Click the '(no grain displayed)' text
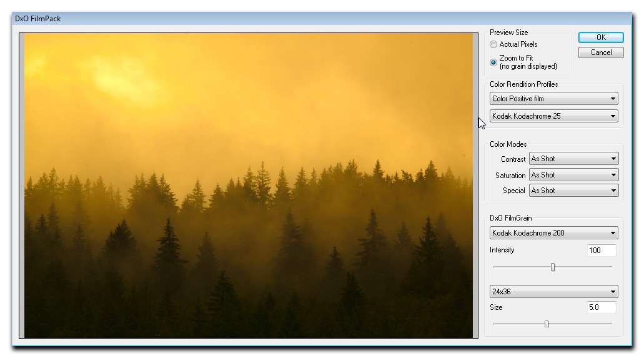Screen dimensions: 644x358 (x=528, y=67)
